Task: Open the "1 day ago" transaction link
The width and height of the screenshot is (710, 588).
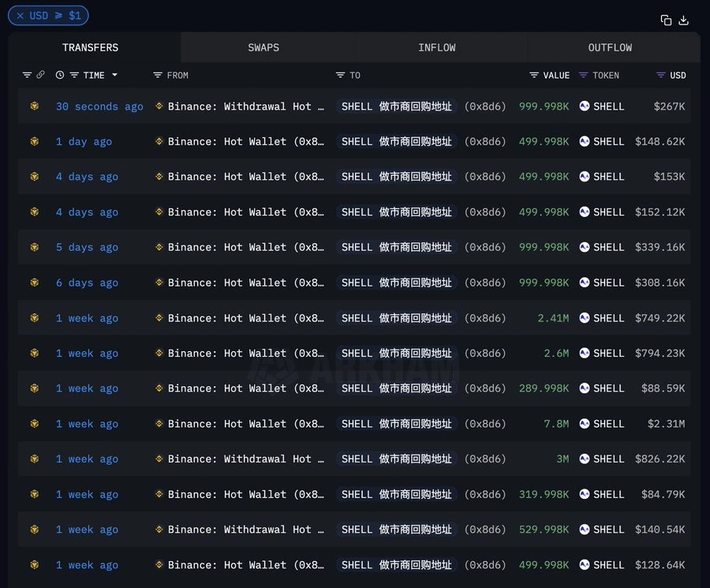Action: click(x=84, y=142)
